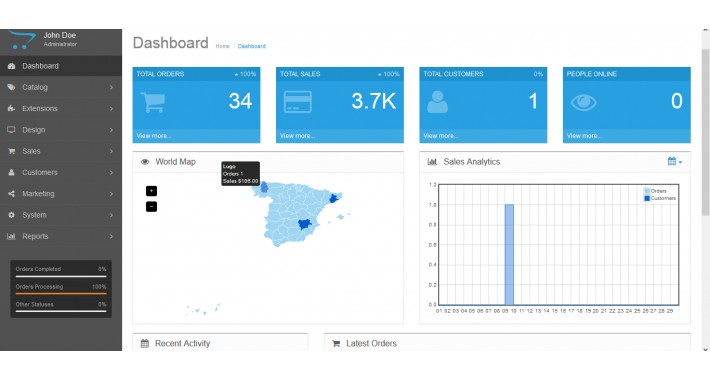Click the Orders legend color swatch

pos(647,191)
